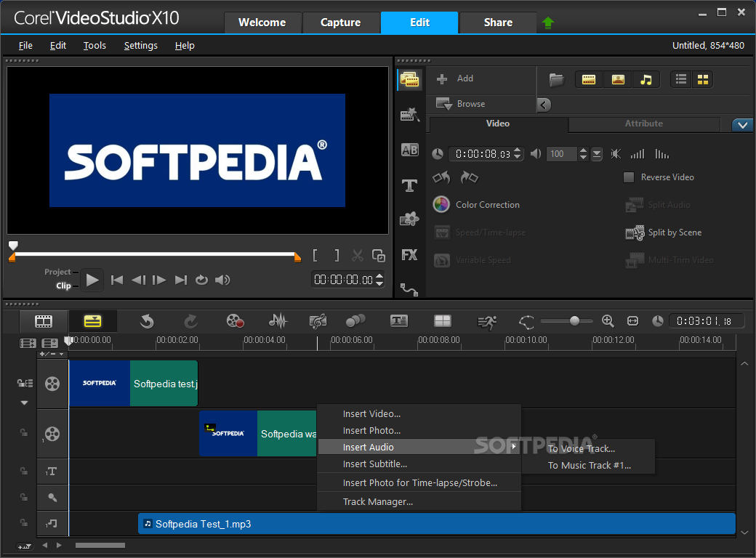The width and height of the screenshot is (756, 558).
Task: Play the preview
Action: [92, 280]
